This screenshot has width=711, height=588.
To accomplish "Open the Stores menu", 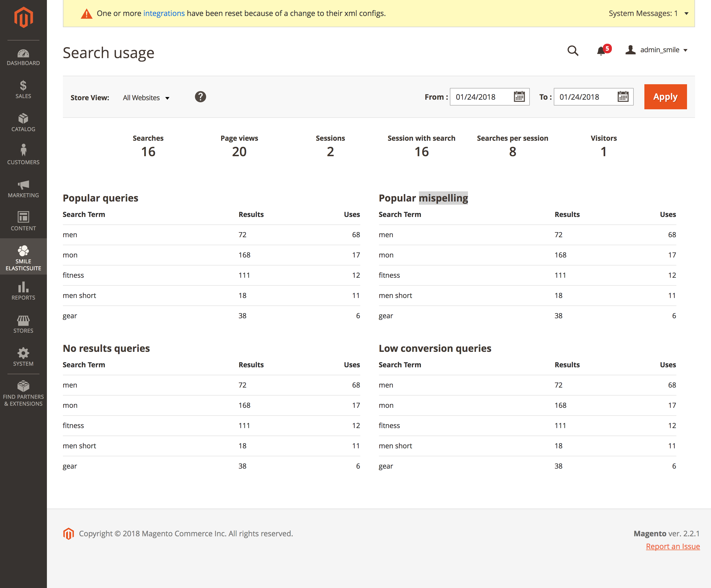I will coord(23,324).
